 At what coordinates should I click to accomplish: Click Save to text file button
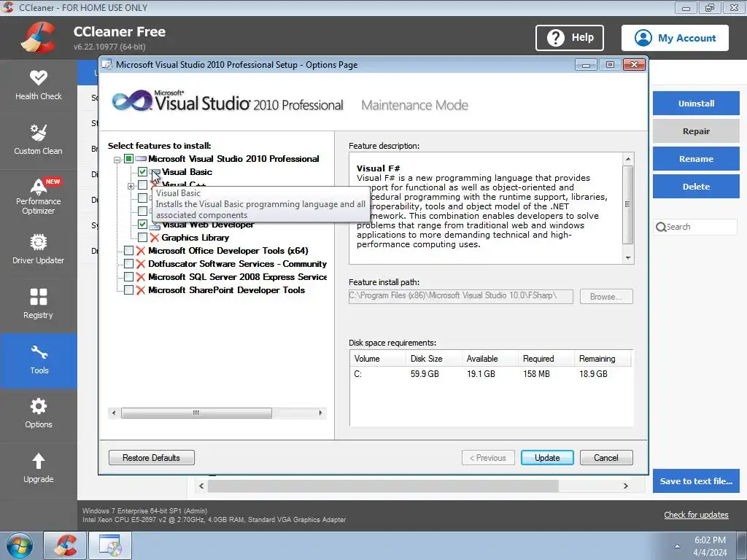tap(696, 481)
